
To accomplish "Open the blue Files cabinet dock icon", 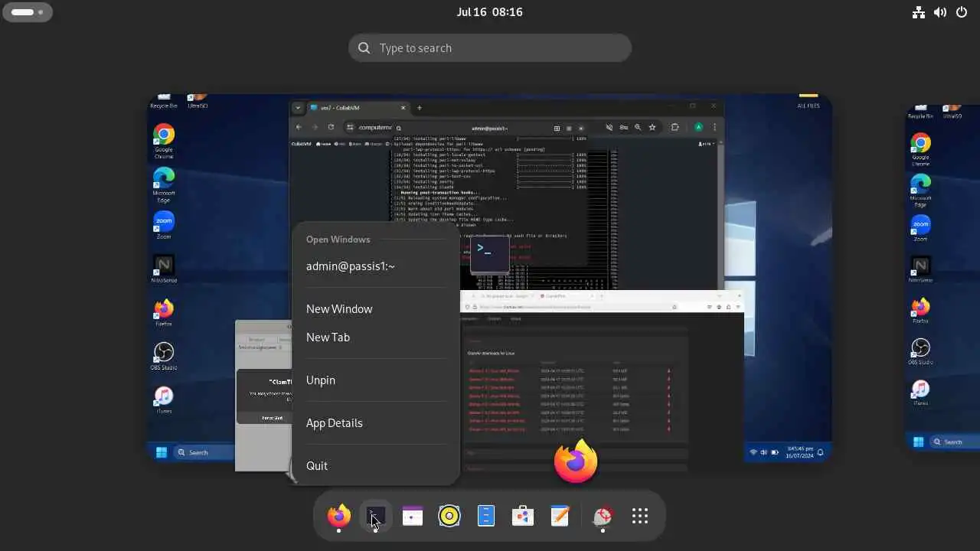I will [486, 517].
